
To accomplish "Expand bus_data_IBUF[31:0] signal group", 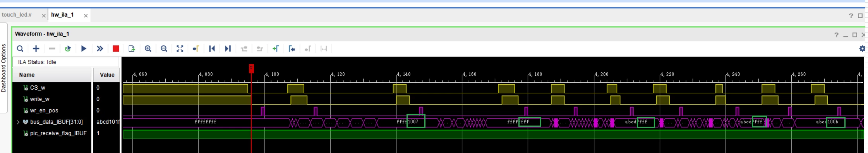I will click(18, 122).
